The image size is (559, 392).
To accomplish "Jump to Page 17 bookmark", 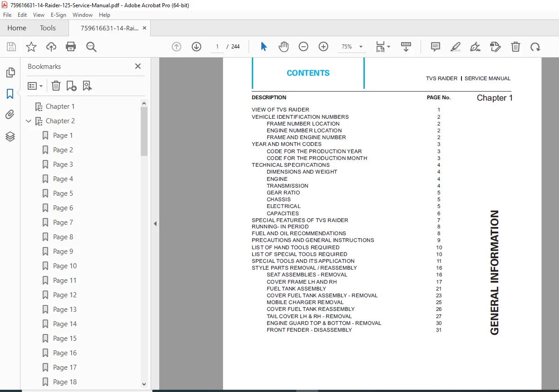I will coord(65,368).
